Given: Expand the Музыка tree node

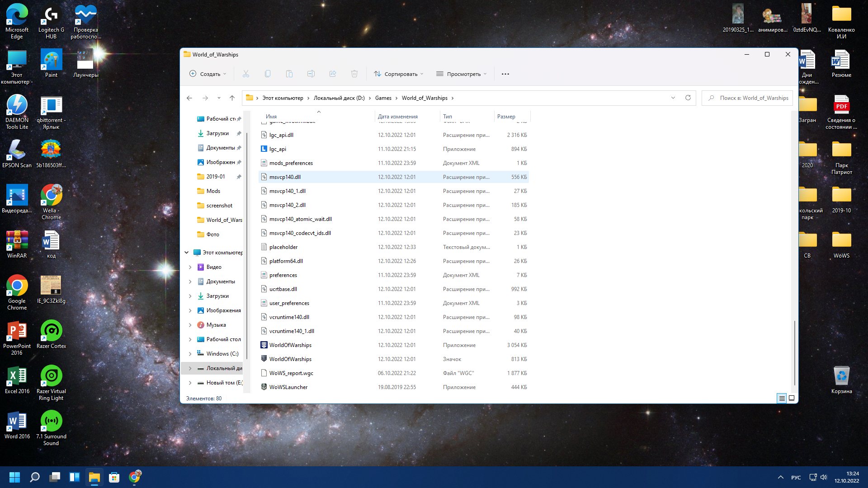Looking at the screenshot, I should 190,325.
